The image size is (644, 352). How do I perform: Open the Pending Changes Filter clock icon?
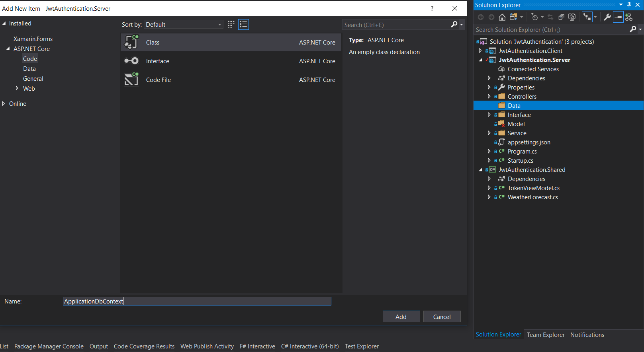[x=535, y=17]
